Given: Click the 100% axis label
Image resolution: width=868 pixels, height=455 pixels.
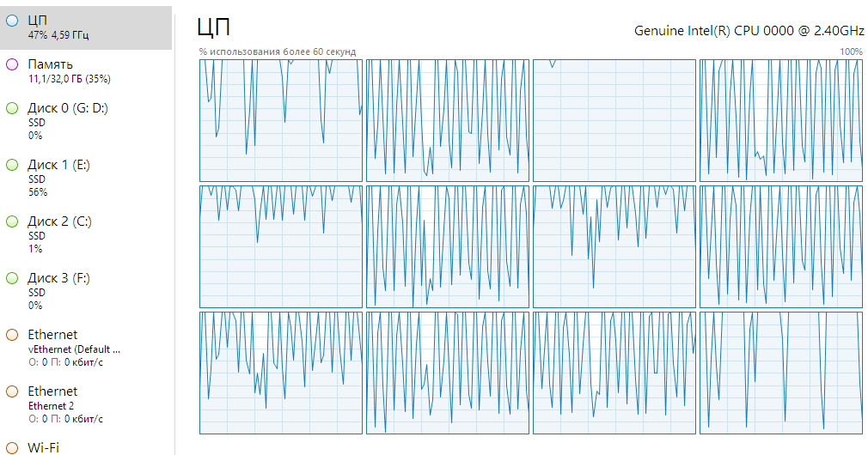Looking at the screenshot, I should point(852,52).
